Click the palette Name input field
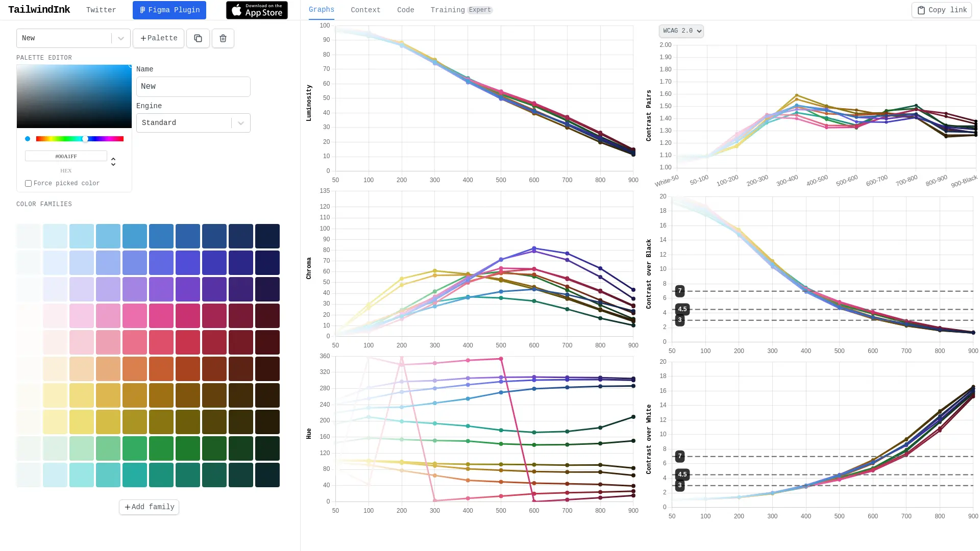 193,87
